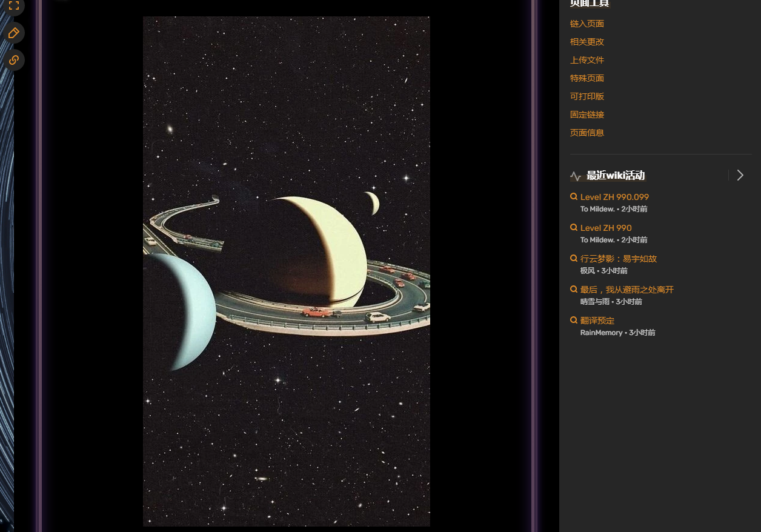Open 特殊页面 from page tools
Image resolution: width=761 pixels, height=532 pixels.
(587, 78)
